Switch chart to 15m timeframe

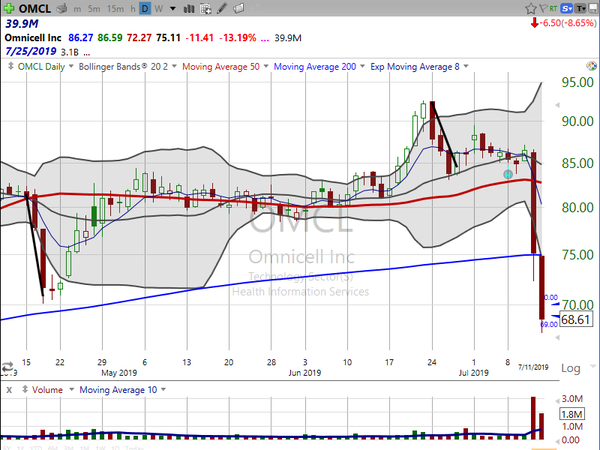pos(115,8)
